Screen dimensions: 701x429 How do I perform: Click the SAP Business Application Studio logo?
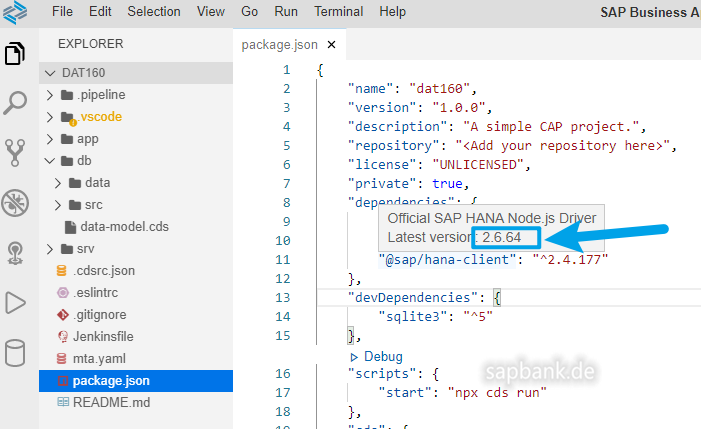[15, 12]
